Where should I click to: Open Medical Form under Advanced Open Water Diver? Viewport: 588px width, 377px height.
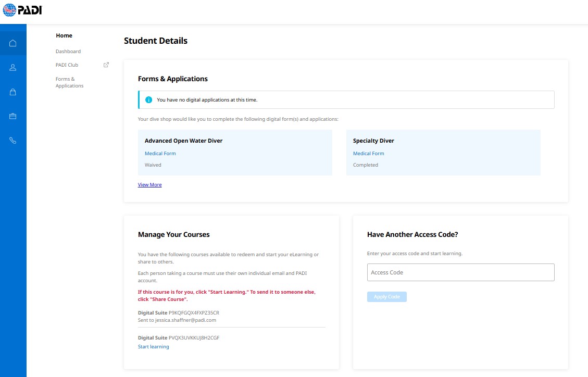[x=160, y=154]
